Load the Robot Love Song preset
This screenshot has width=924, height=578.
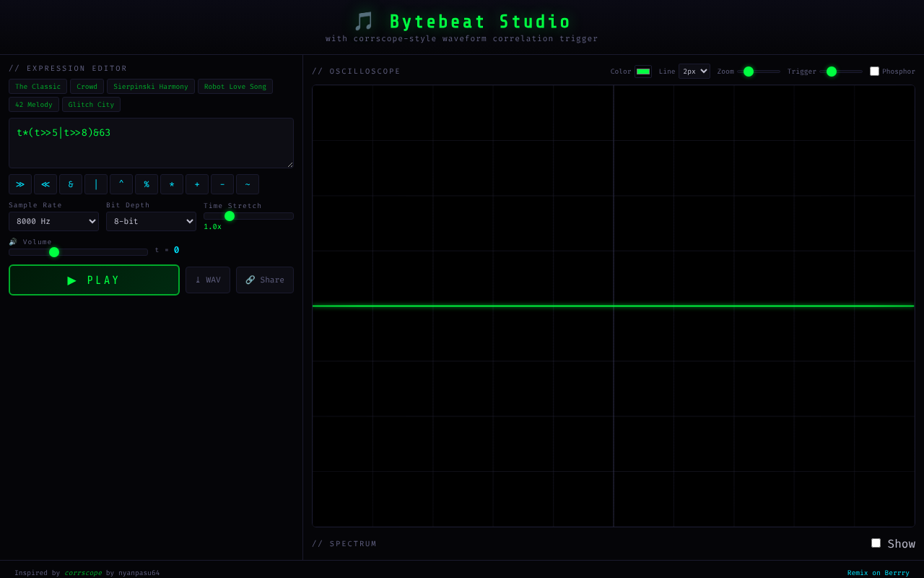(235, 87)
